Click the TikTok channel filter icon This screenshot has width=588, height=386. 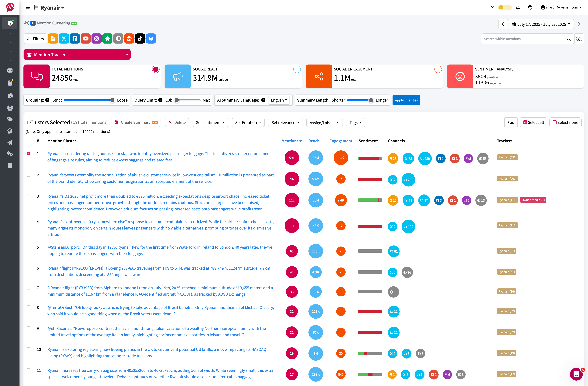pos(140,39)
